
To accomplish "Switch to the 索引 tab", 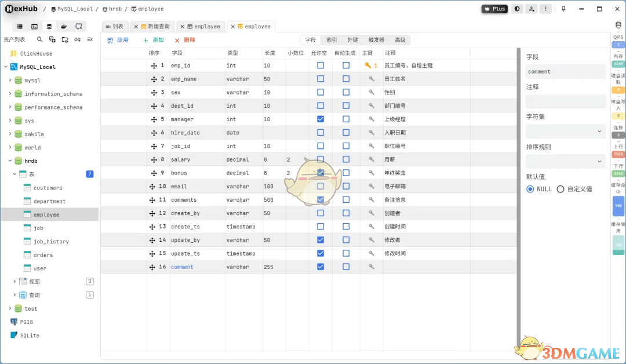I will (x=331, y=40).
